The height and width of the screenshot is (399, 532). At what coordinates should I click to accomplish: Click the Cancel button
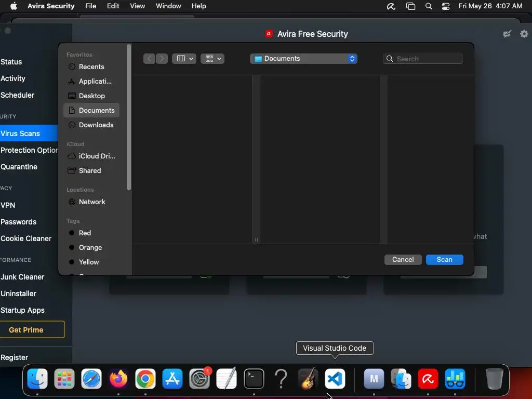(403, 260)
